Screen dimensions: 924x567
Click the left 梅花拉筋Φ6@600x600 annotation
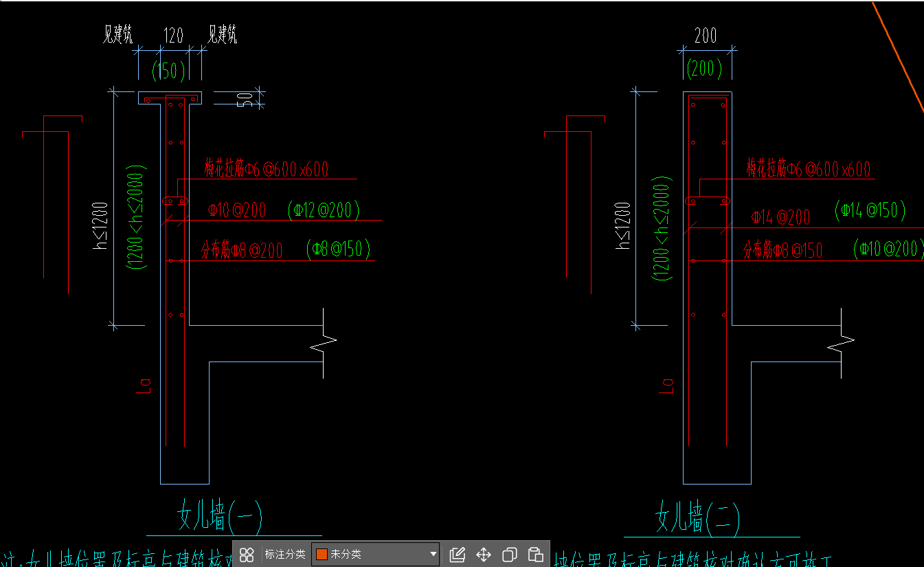(266, 168)
